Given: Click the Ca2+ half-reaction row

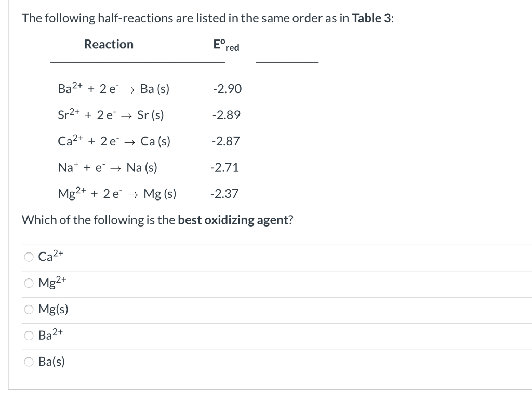Looking at the screenshot, I should 114,141.
